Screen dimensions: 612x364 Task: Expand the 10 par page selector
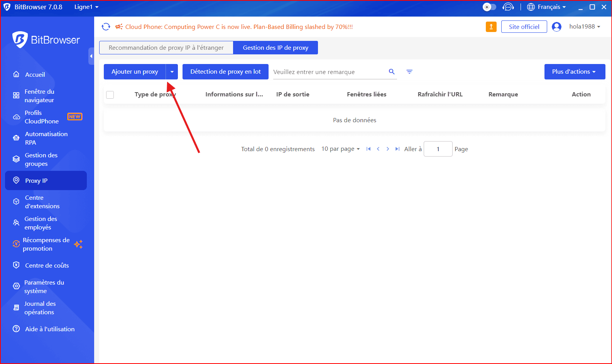click(x=340, y=149)
